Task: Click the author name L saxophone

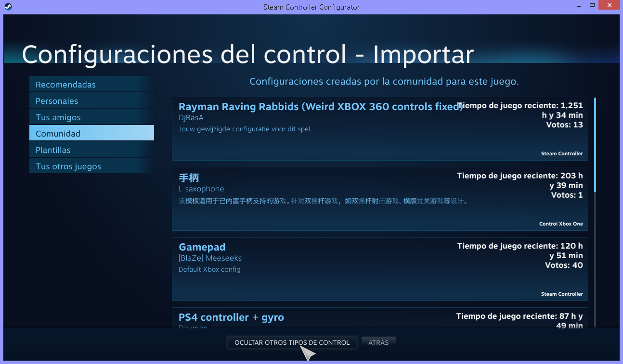Action: (x=201, y=189)
